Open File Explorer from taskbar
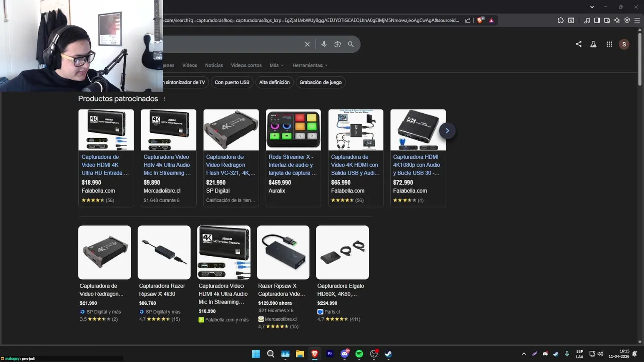 click(300, 354)
